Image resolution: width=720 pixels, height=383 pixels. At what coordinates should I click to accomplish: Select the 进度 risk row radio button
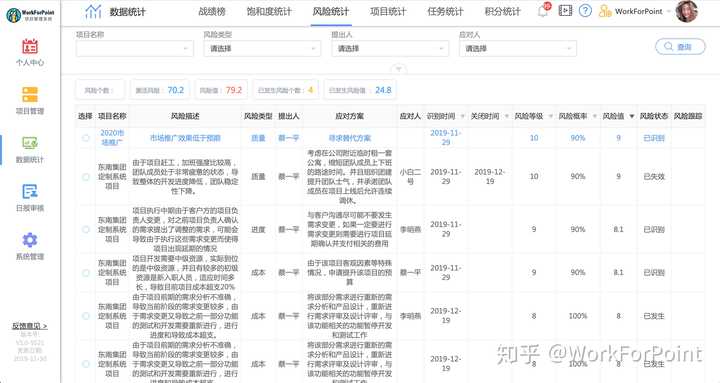[85, 229]
